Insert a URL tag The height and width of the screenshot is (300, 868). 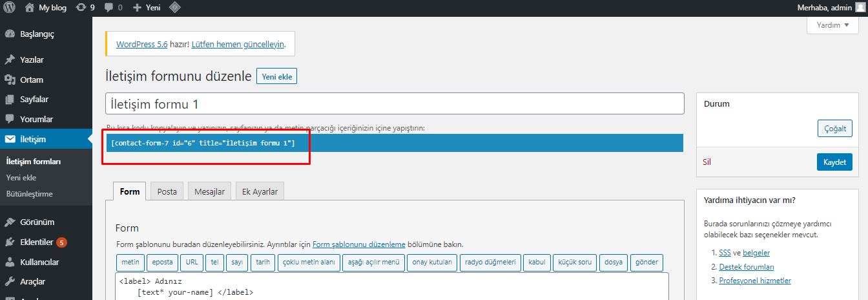coord(192,262)
